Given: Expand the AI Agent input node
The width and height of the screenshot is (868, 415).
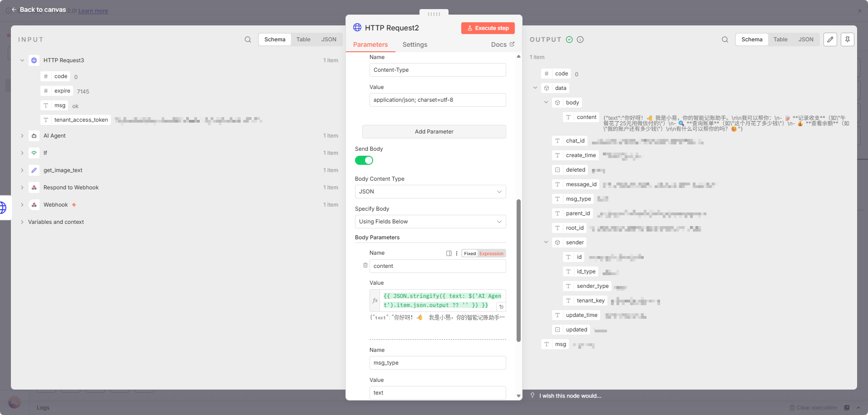Looking at the screenshot, I should (22, 136).
